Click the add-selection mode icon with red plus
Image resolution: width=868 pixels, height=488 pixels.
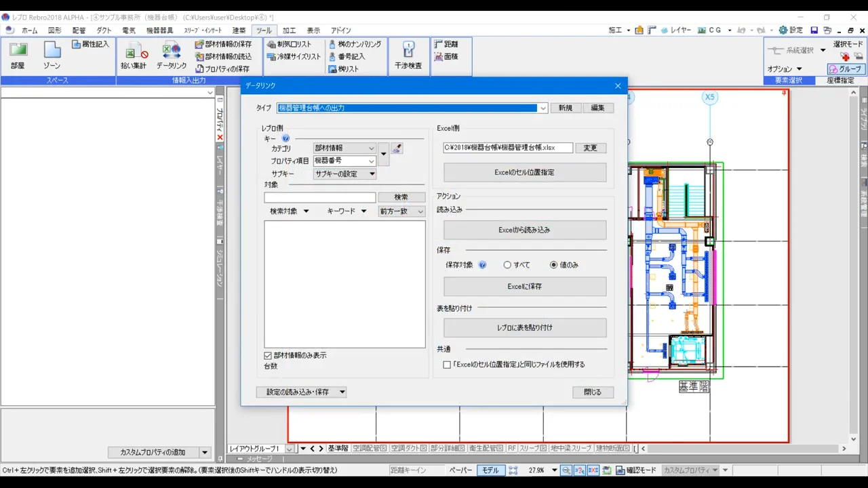(845, 56)
